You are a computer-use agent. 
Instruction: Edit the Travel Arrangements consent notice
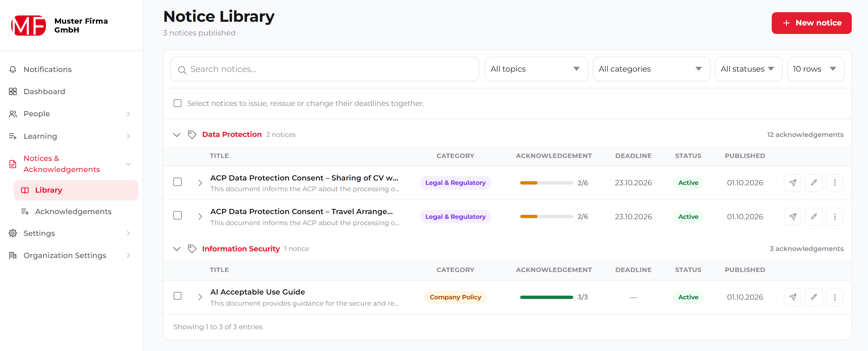pyautogui.click(x=813, y=217)
